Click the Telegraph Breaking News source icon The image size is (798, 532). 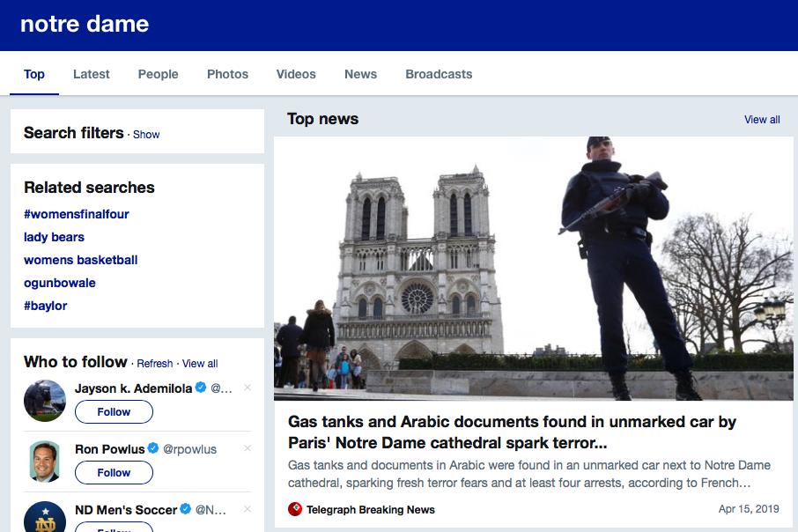click(295, 509)
